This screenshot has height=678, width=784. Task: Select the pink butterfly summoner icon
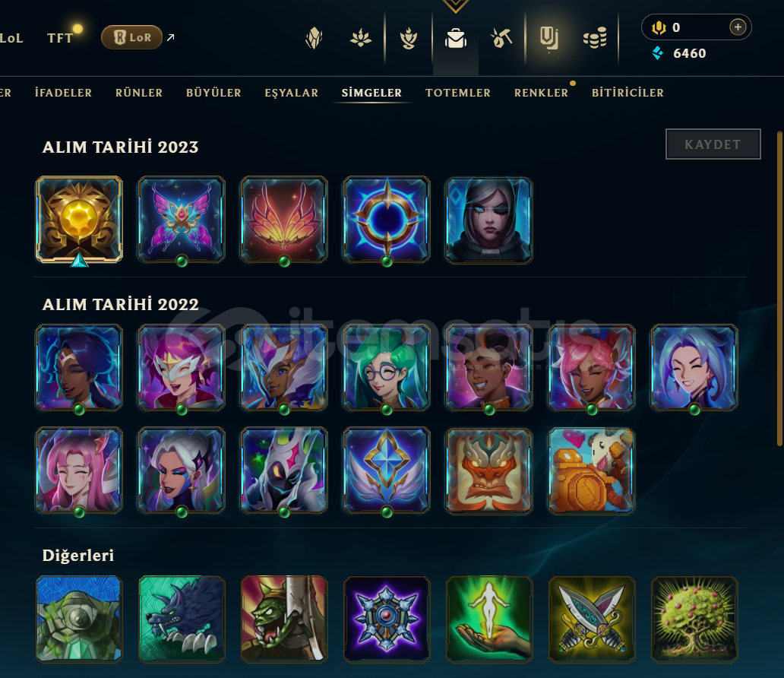[x=182, y=220]
